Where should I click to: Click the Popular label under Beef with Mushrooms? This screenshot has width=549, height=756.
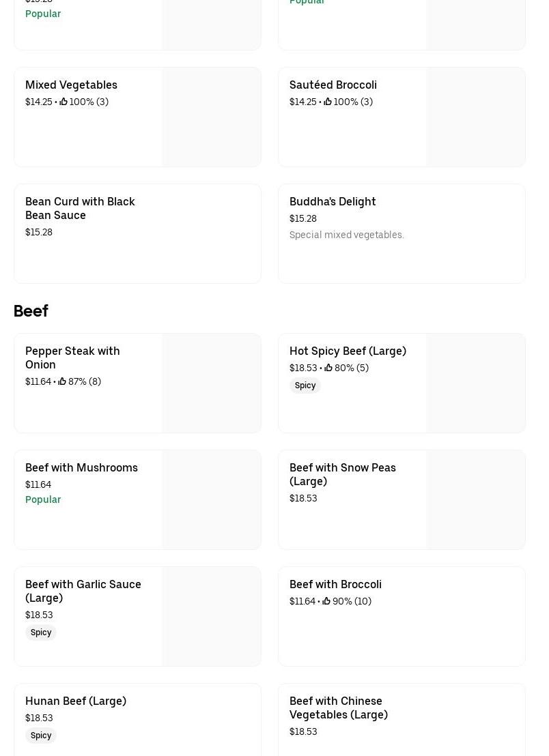[43, 499]
